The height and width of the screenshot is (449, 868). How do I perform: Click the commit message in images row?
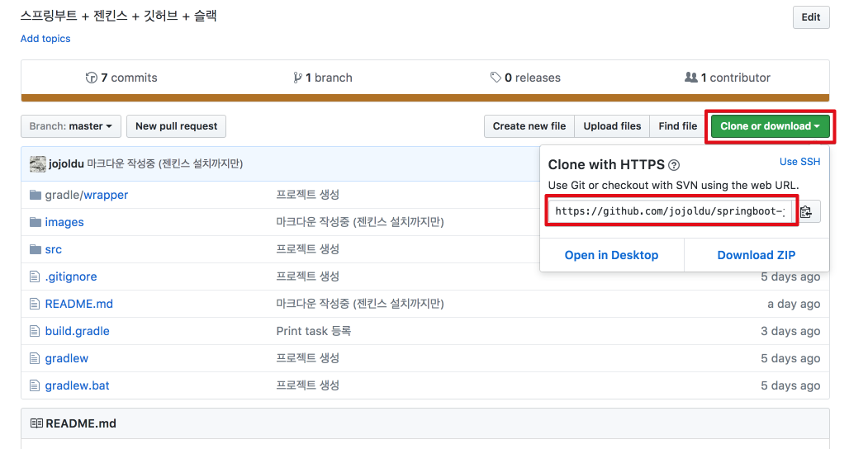[360, 222]
